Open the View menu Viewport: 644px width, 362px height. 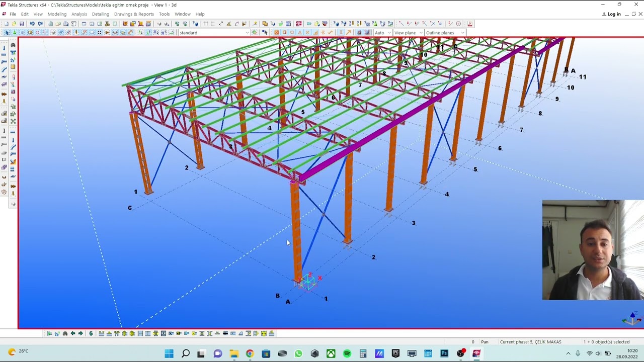click(38, 14)
